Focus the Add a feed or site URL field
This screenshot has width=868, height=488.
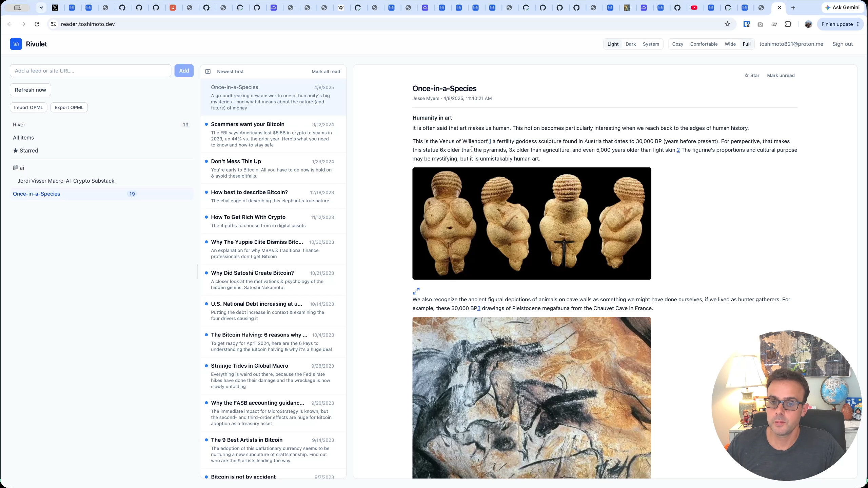tap(91, 71)
